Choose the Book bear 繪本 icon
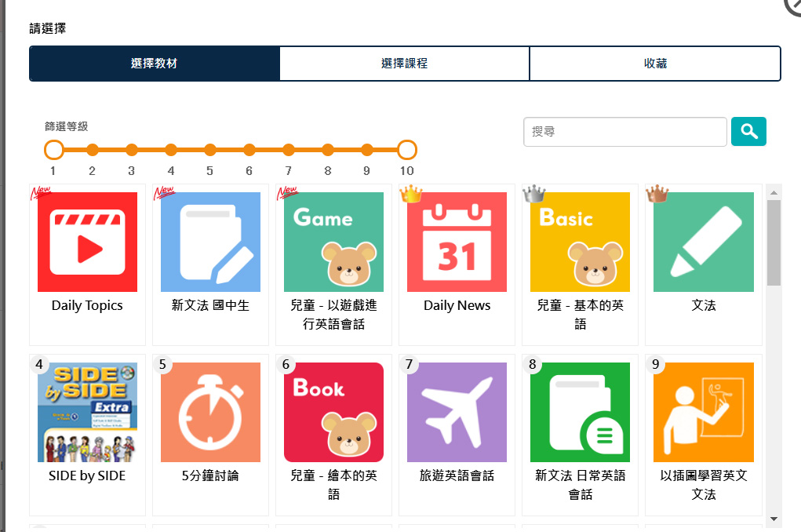Viewport: 801px width, 532px height. [333, 412]
